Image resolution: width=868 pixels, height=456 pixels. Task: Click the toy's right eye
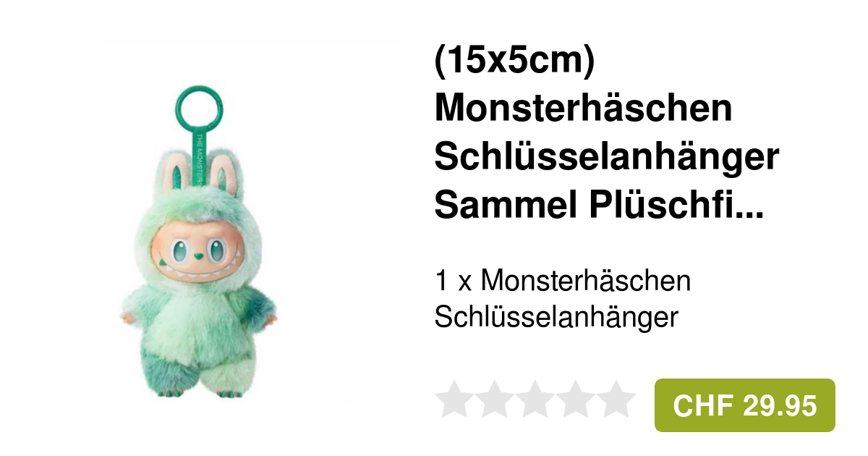[216, 250]
